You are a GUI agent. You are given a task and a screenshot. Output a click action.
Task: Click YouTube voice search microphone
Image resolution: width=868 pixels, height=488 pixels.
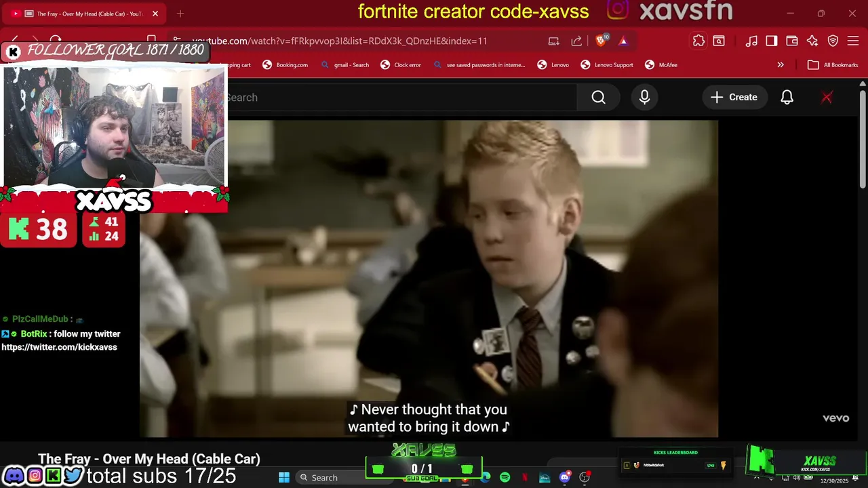[x=644, y=98]
